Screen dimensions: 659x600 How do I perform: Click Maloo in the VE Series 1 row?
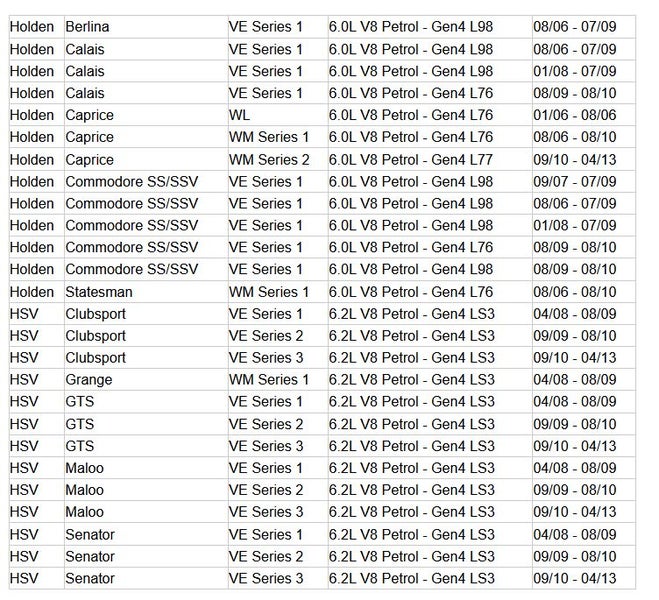tap(85, 468)
